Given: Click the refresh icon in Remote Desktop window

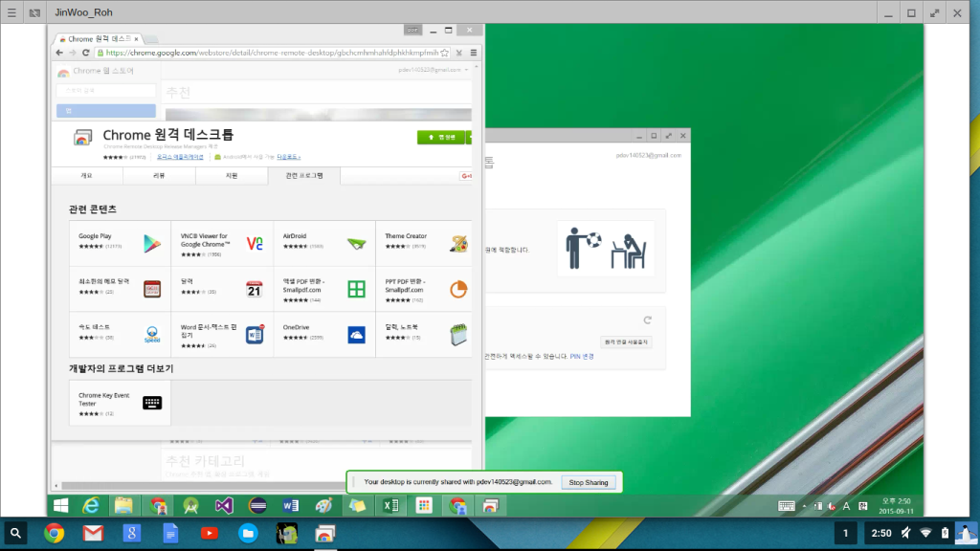Looking at the screenshot, I should click(648, 320).
